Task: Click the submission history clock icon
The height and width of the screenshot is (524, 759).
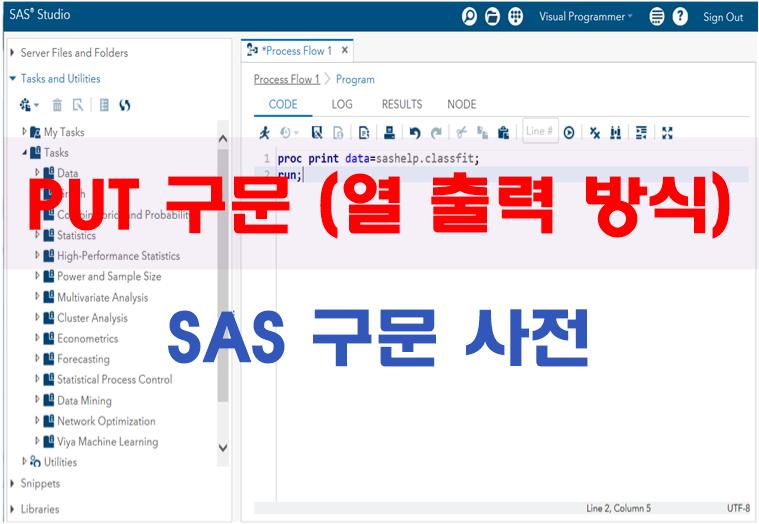Action: click(x=286, y=133)
